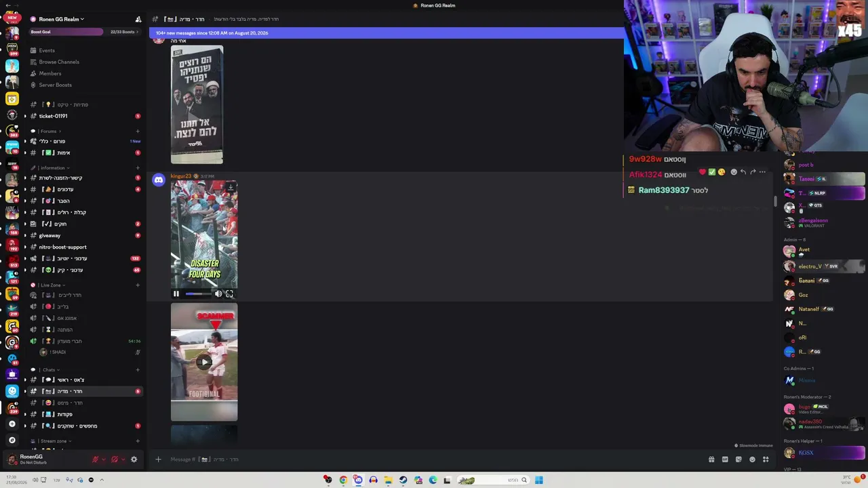
Task: Add a channel to the Live Zone category
Action: tap(138, 285)
